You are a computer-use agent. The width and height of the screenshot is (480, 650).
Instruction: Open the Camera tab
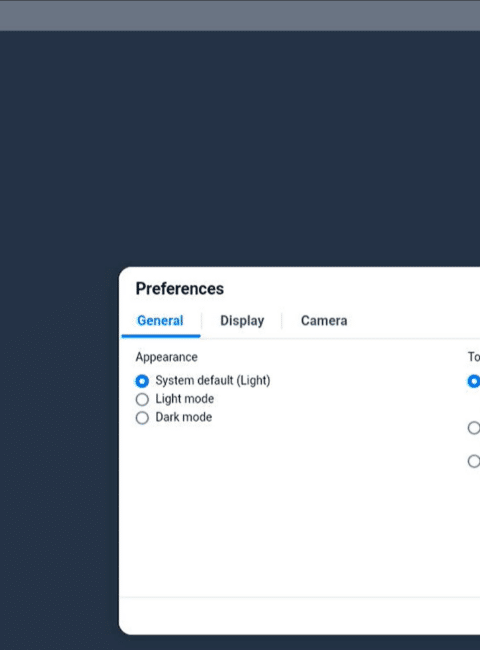click(324, 321)
